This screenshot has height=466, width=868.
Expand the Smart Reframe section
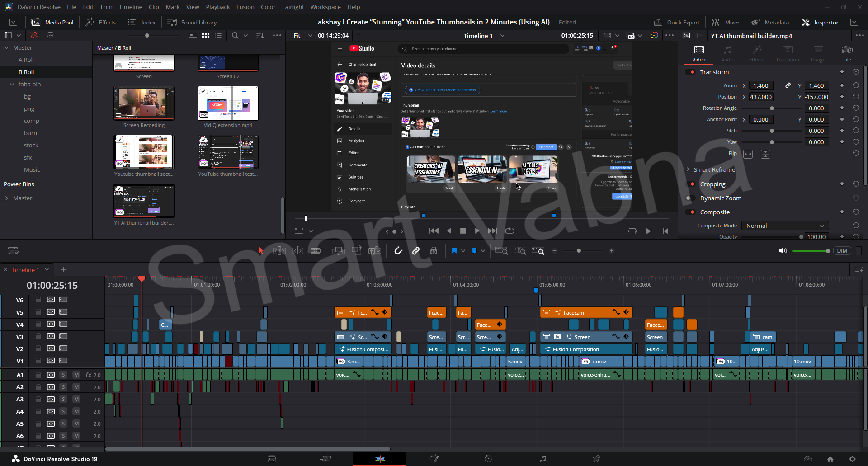click(688, 169)
